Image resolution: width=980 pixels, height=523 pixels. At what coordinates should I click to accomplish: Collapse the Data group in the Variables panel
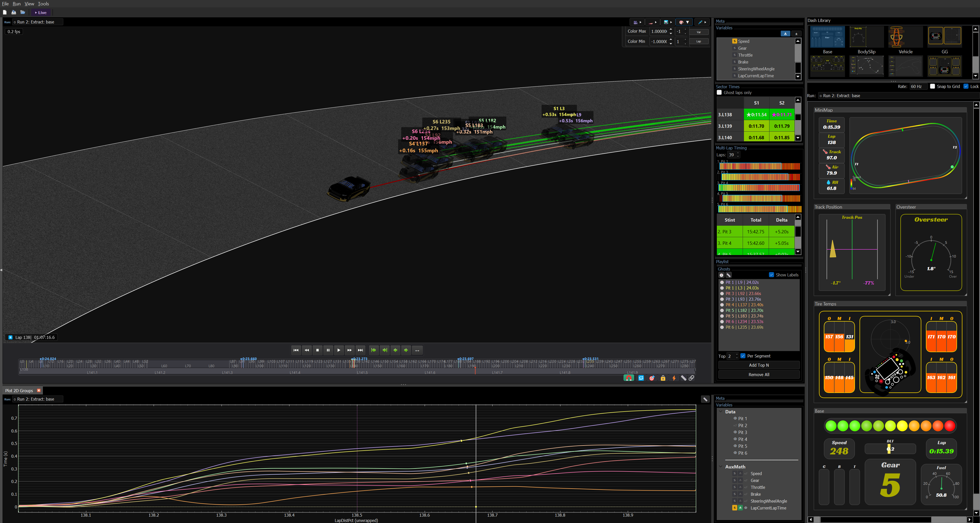point(721,412)
